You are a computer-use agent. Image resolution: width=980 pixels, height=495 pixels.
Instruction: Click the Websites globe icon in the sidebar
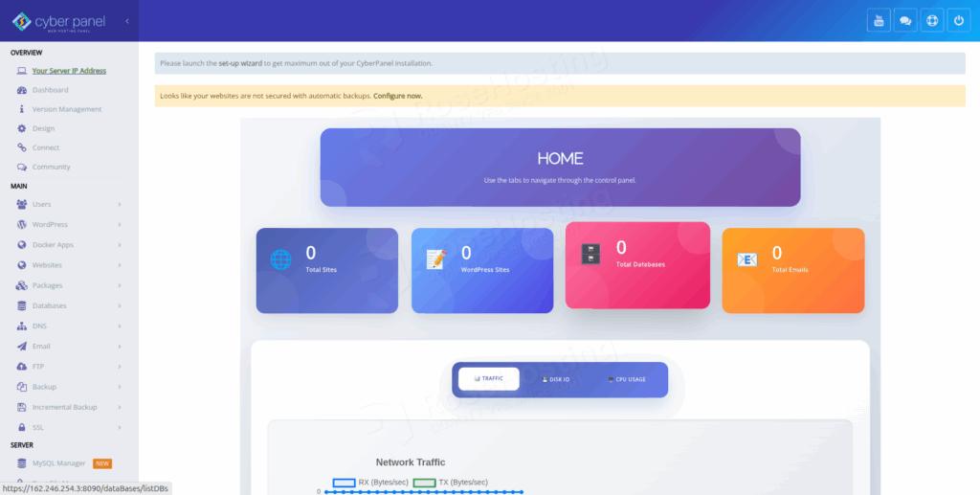[22, 265]
